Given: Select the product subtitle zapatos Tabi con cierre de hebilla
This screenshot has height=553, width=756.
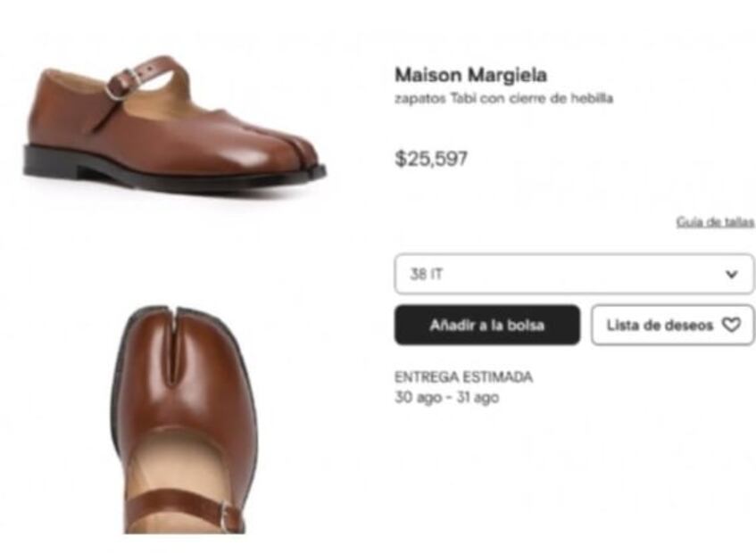Looking at the screenshot, I should point(504,101).
